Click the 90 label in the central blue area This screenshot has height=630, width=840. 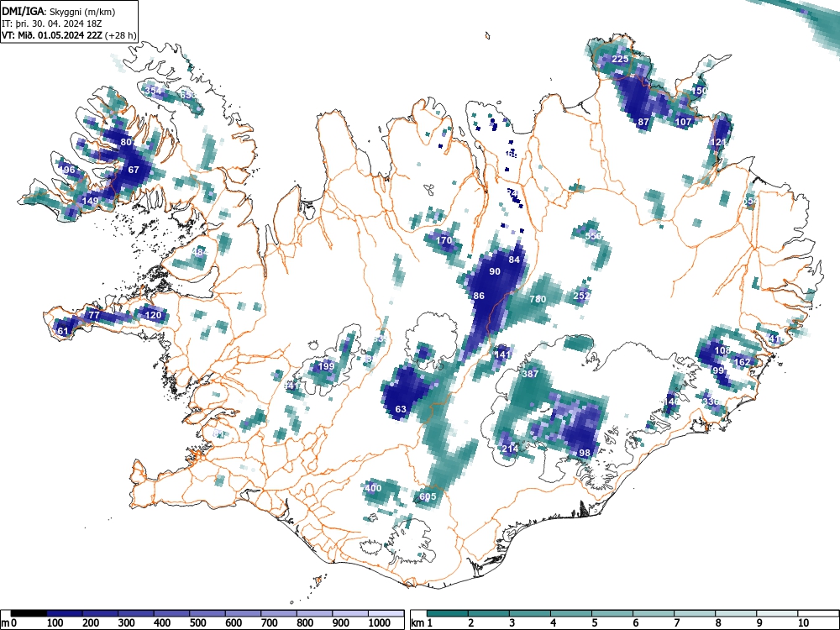click(495, 271)
